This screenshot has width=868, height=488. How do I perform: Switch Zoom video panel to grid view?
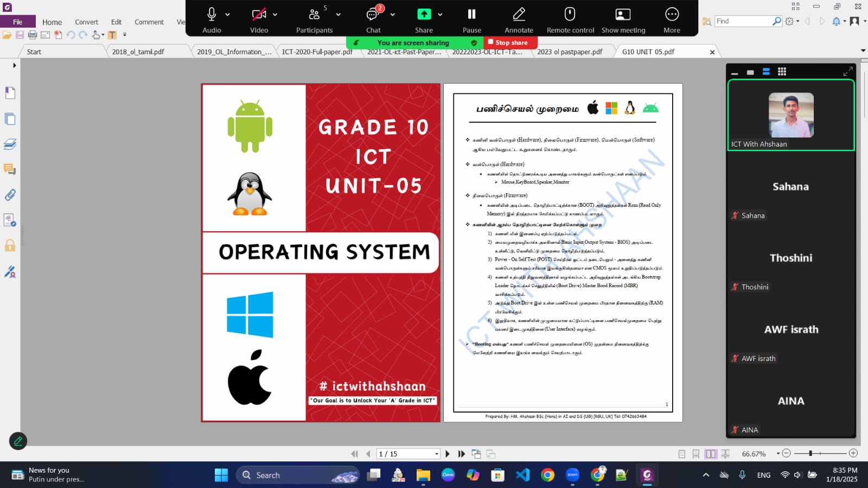(x=782, y=72)
